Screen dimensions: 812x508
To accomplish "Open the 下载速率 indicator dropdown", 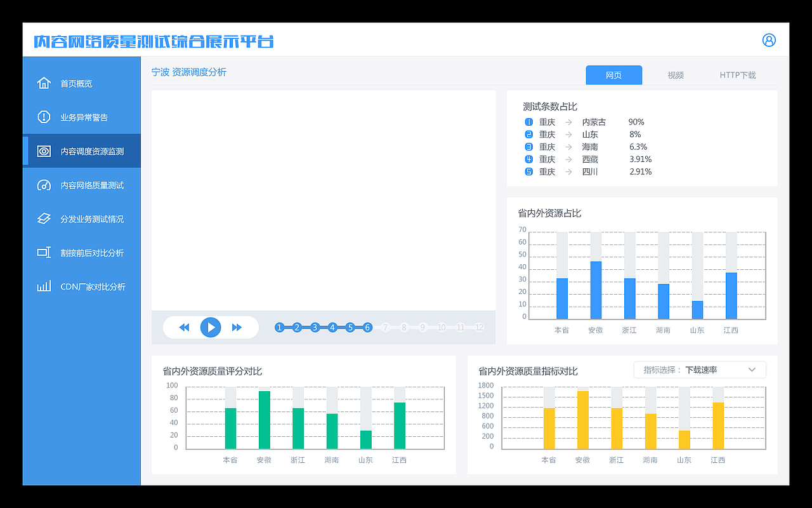I will (700, 370).
